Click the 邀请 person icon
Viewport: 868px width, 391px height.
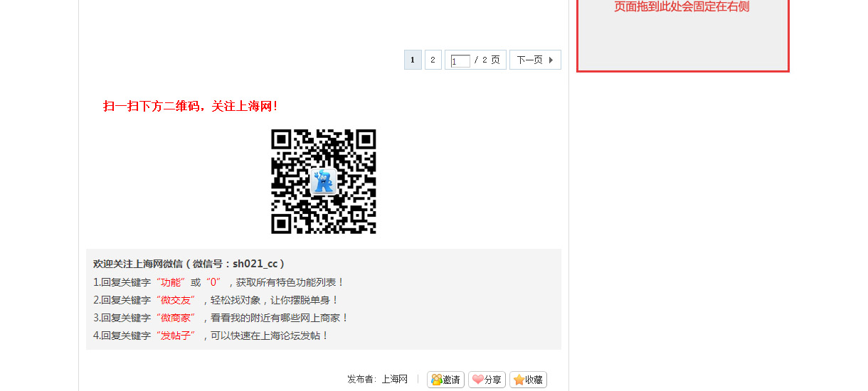(x=436, y=380)
